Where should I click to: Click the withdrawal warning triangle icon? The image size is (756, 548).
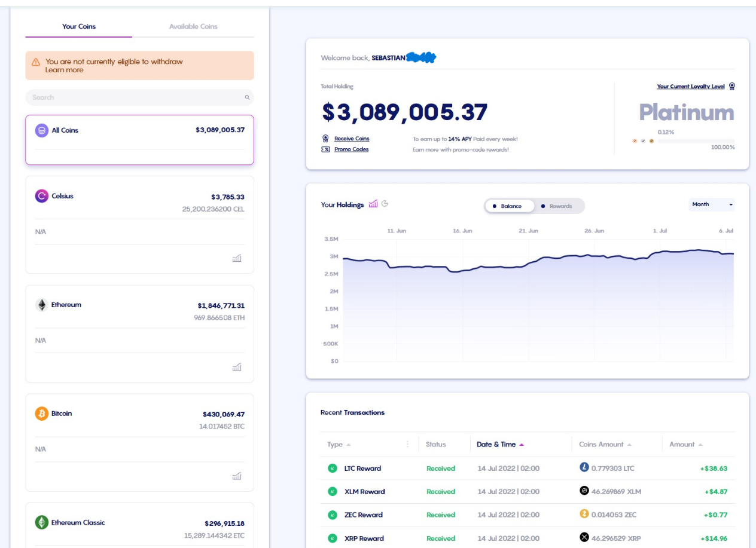[36, 62]
